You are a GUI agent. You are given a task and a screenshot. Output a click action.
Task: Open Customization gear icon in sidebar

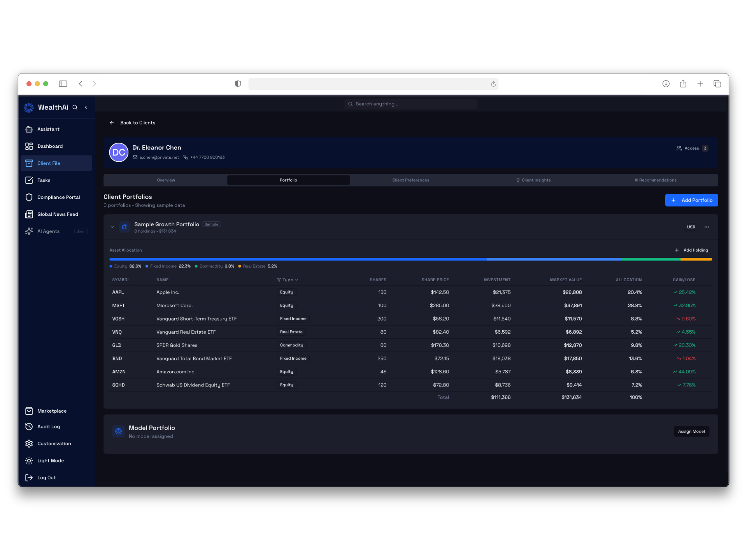coord(29,444)
